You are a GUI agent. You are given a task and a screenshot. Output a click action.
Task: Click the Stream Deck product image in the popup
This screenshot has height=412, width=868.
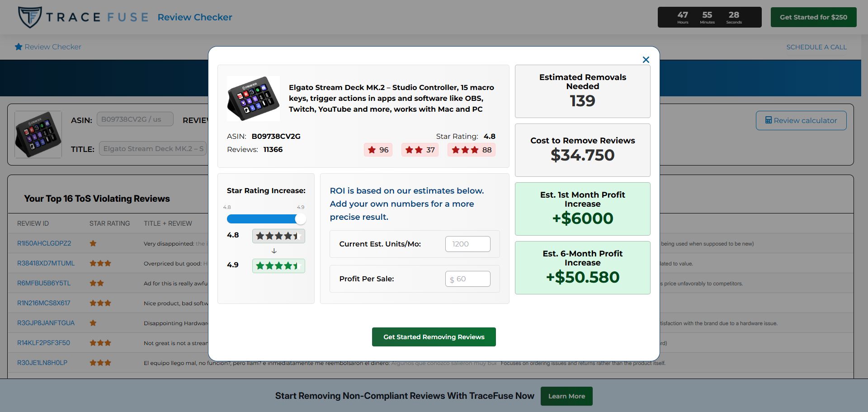(x=253, y=98)
